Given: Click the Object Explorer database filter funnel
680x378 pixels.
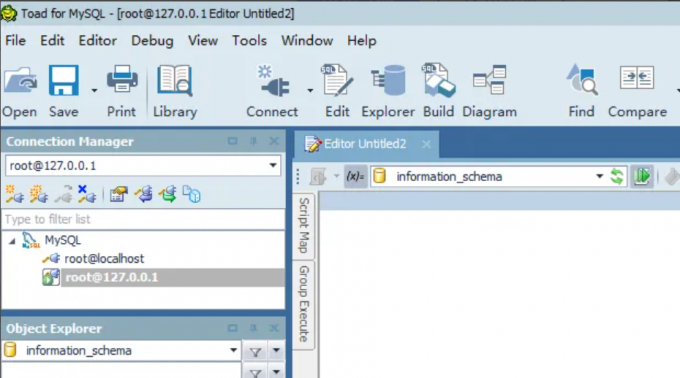Looking at the screenshot, I should (x=255, y=352).
